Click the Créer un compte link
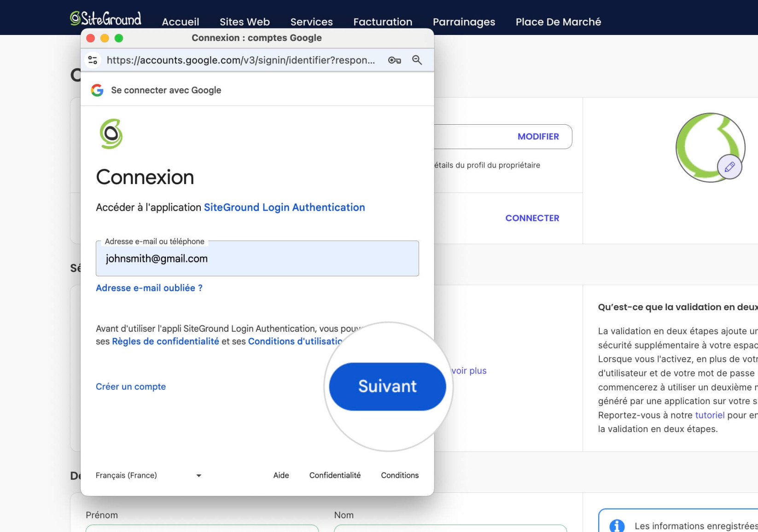Screen dimensions: 758x532 [131, 387]
